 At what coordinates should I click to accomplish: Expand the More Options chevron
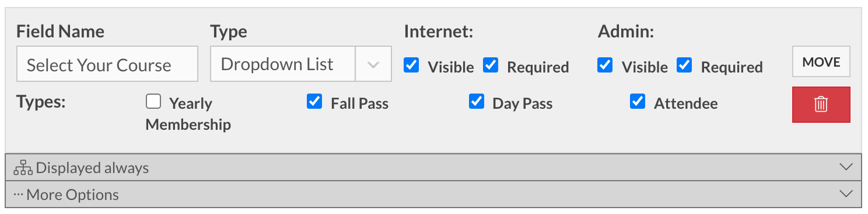845,194
